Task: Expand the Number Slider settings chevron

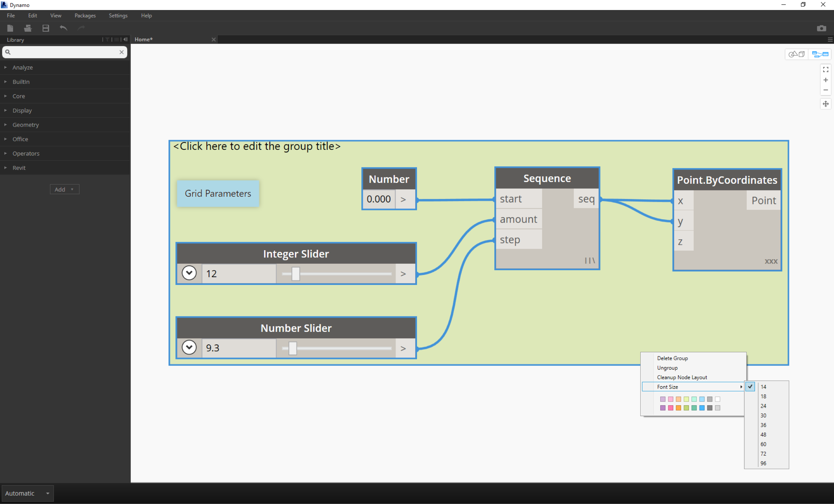Action: pos(189,347)
